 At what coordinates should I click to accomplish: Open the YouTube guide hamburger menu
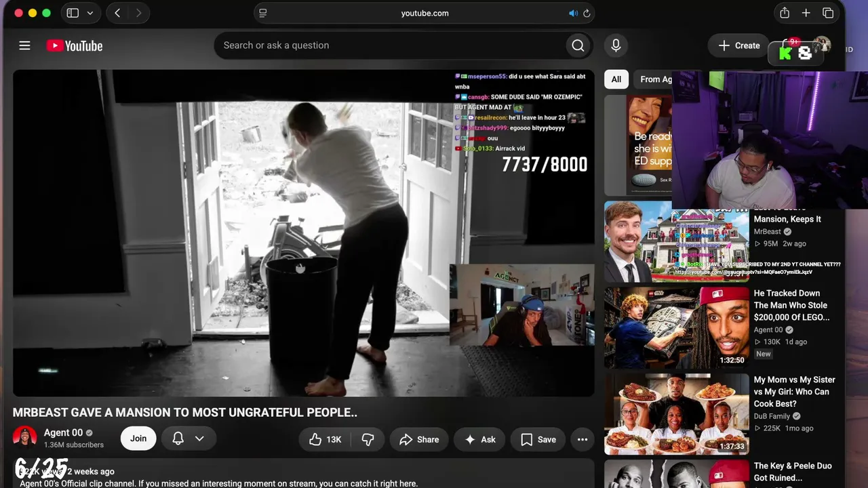click(25, 45)
